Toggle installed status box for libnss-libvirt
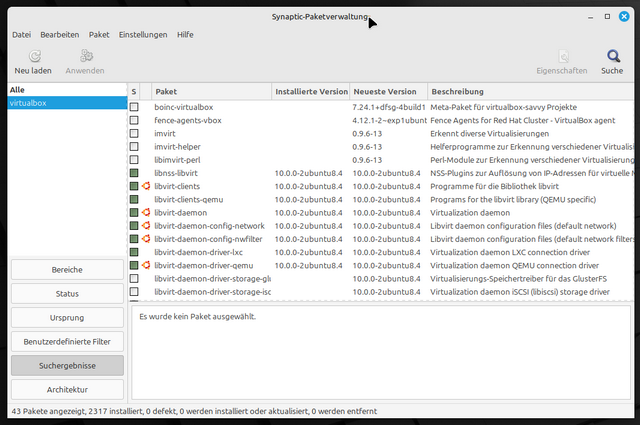The width and height of the screenshot is (640, 425). tap(134, 173)
